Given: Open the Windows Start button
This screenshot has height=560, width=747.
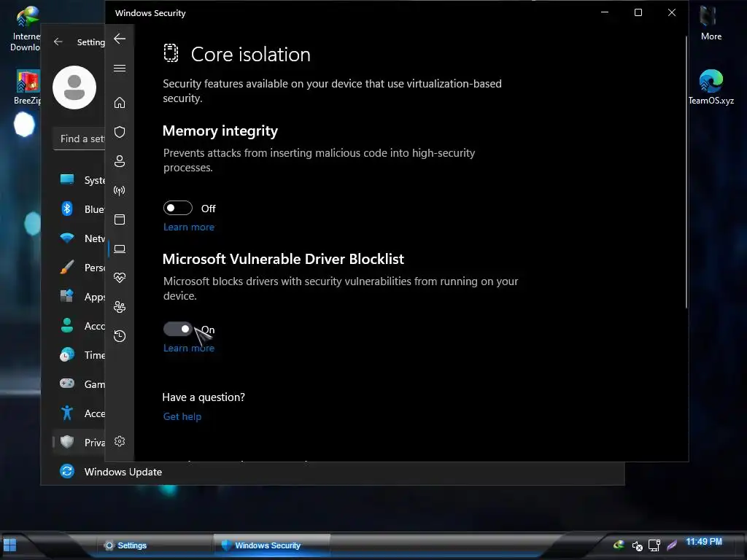Looking at the screenshot, I should [x=10, y=545].
